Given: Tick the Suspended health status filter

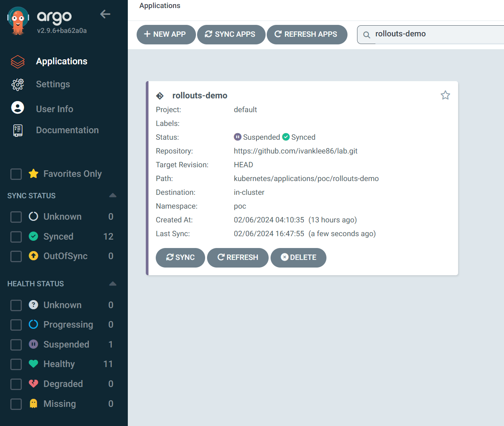Looking at the screenshot, I should click(x=16, y=345).
